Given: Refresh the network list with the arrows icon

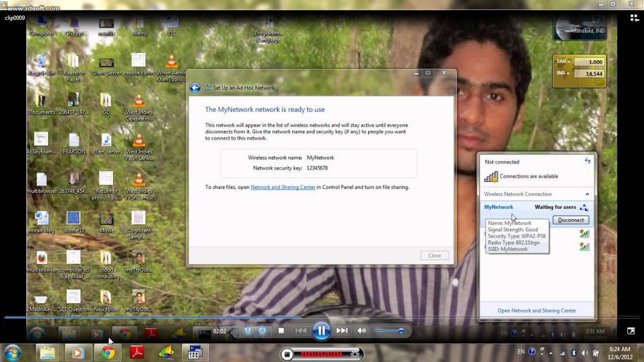Looking at the screenshot, I should 587,161.
